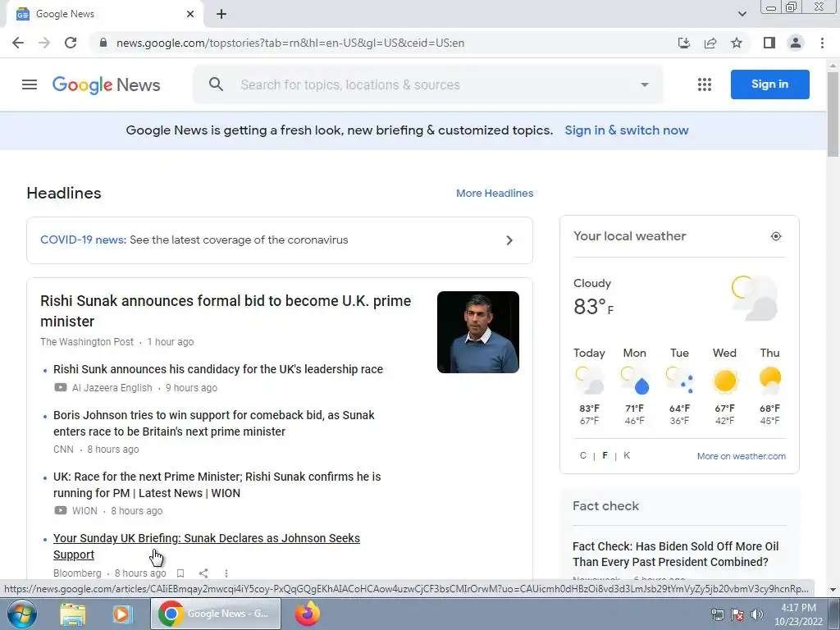Open the Rishi Sunak article thumbnail
This screenshot has height=630, width=840.
coord(478,332)
